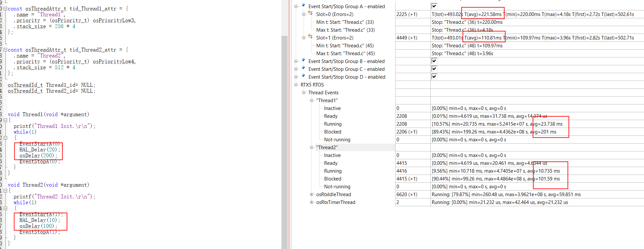The image size is (644, 249).
Task: Fold the tid_Thread1_attr struct code block
Action: [x=5, y=9]
